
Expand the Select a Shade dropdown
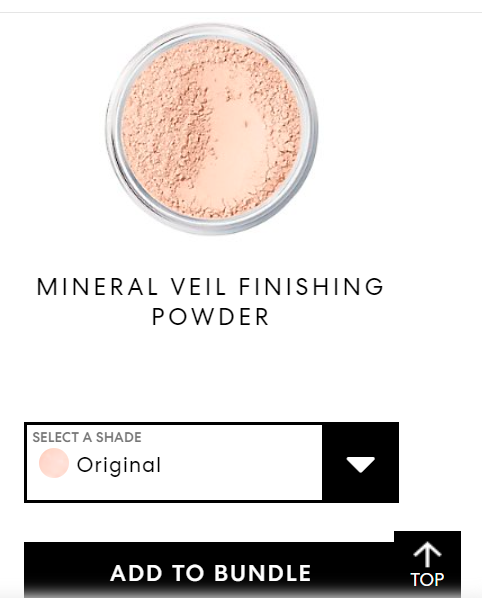pyautogui.click(x=211, y=462)
